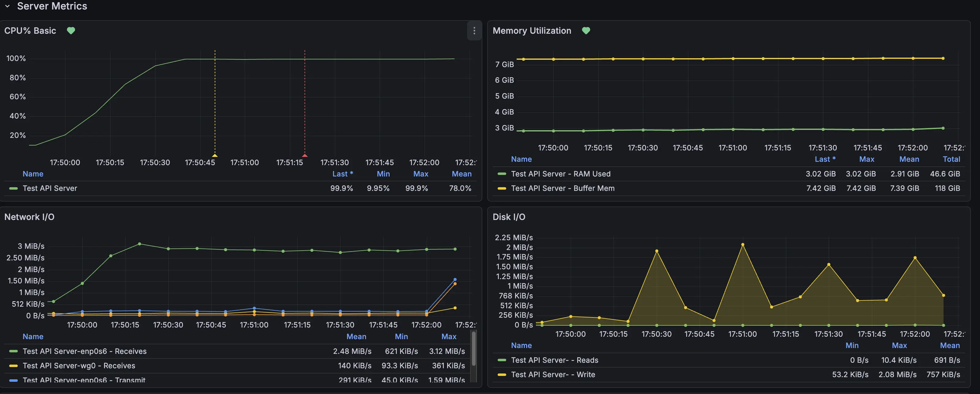The image size is (980, 394).
Task: Click the Network I/O panel title
Action: pyautogui.click(x=29, y=217)
